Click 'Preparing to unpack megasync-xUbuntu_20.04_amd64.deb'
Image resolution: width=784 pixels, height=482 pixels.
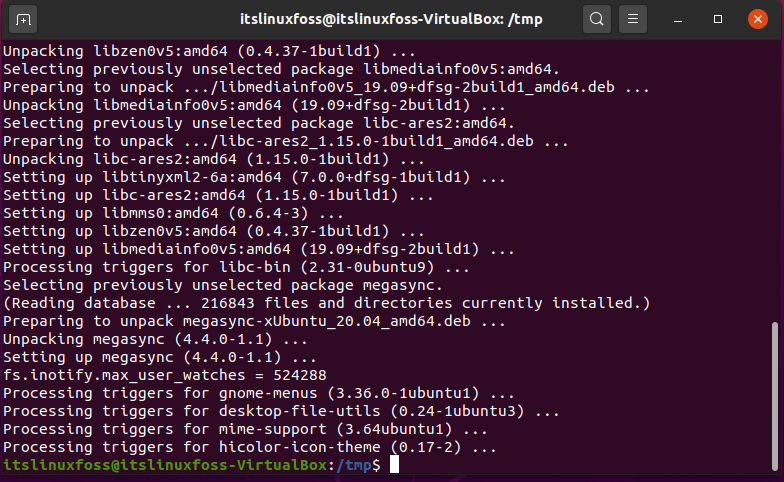click(x=254, y=321)
